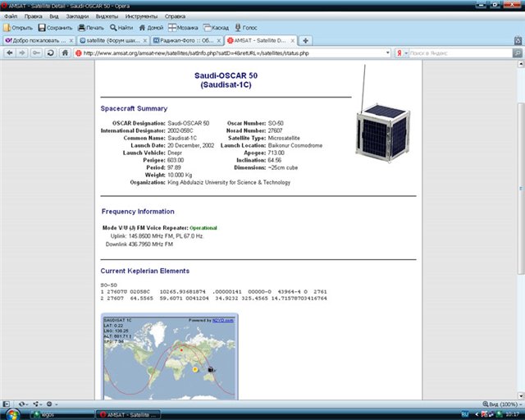Click the AMSAT Satellite taskbar button

tap(127, 414)
